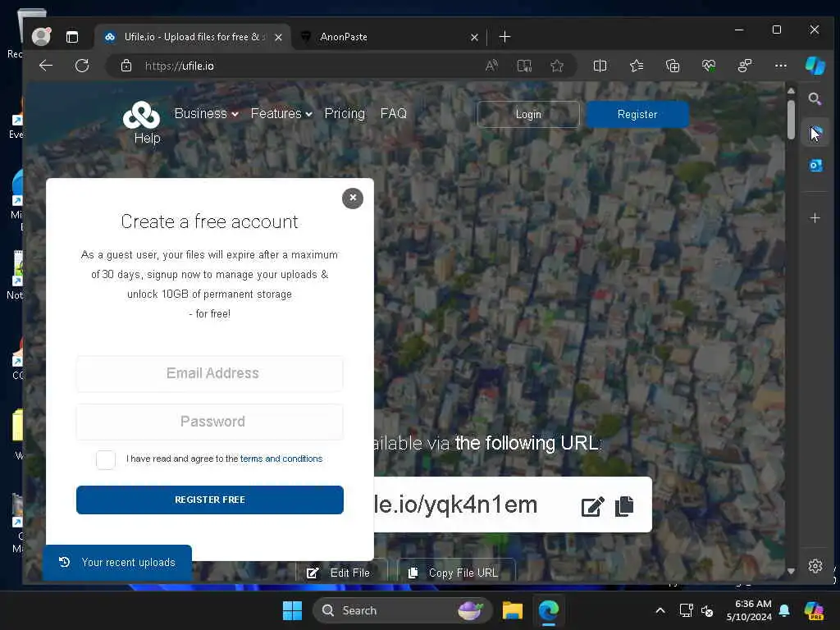
Task: Open Browser essentials heart icon
Action: click(709, 66)
